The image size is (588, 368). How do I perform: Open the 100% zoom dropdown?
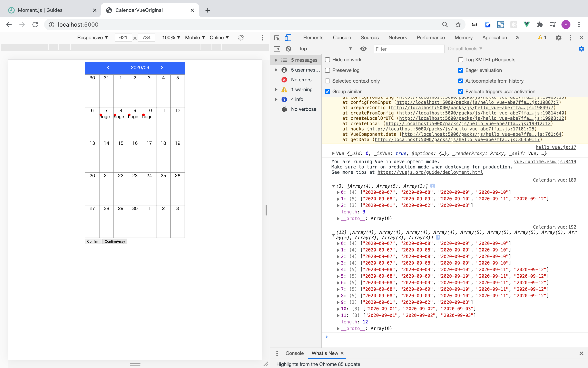[x=171, y=37]
